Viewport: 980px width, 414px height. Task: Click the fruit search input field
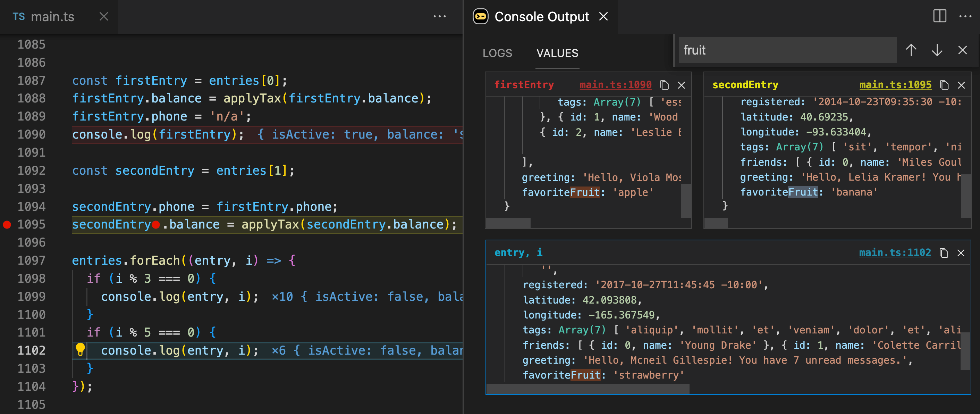click(787, 50)
